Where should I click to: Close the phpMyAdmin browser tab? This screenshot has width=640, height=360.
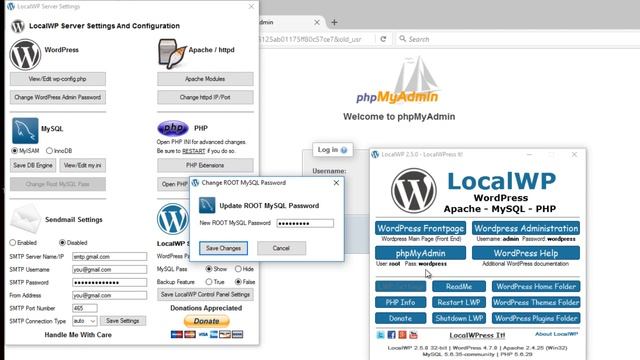[317, 22]
